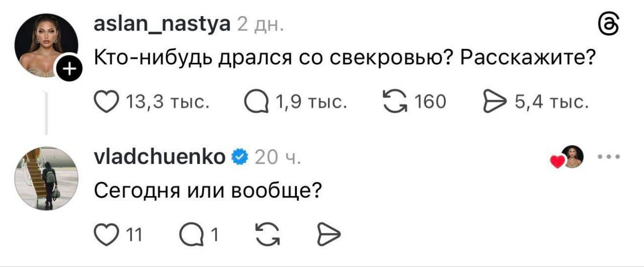Like vladchuenko's reply
The width and height of the screenshot is (644, 267).
(x=105, y=234)
